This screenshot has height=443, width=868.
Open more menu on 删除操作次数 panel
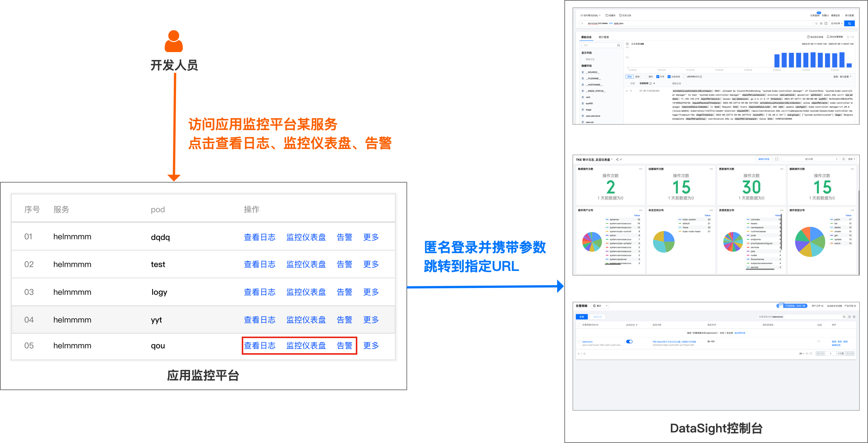pyautogui.click(x=852, y=169)
